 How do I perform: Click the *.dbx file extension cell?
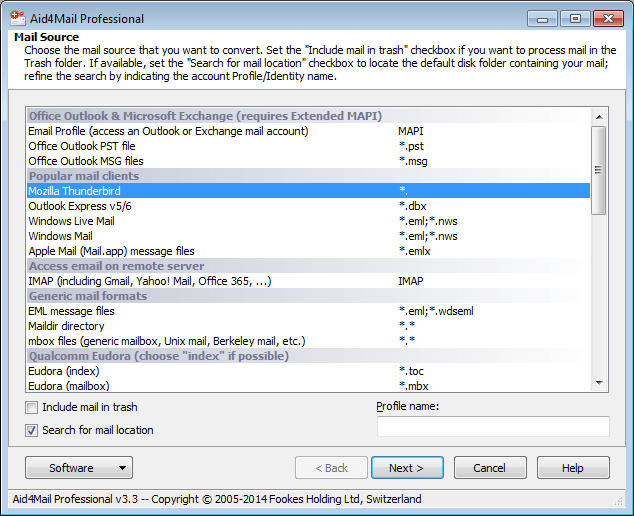click(x=412, y=206)
